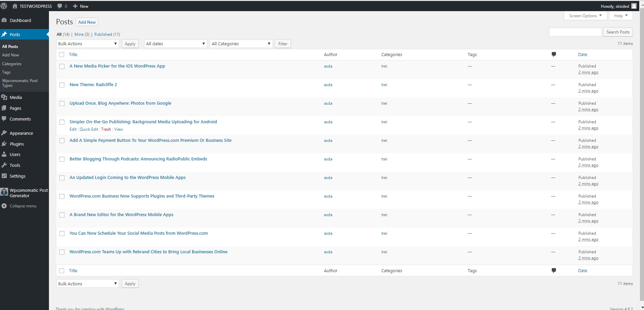This screenshot has width=644, height=310.
Task: Click the comment bubble icon in admin bar
Action: click(60, 6)
